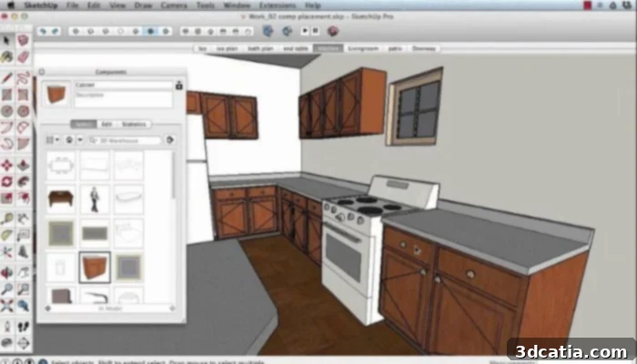Click the Zoom Window tool

[23, 288]
